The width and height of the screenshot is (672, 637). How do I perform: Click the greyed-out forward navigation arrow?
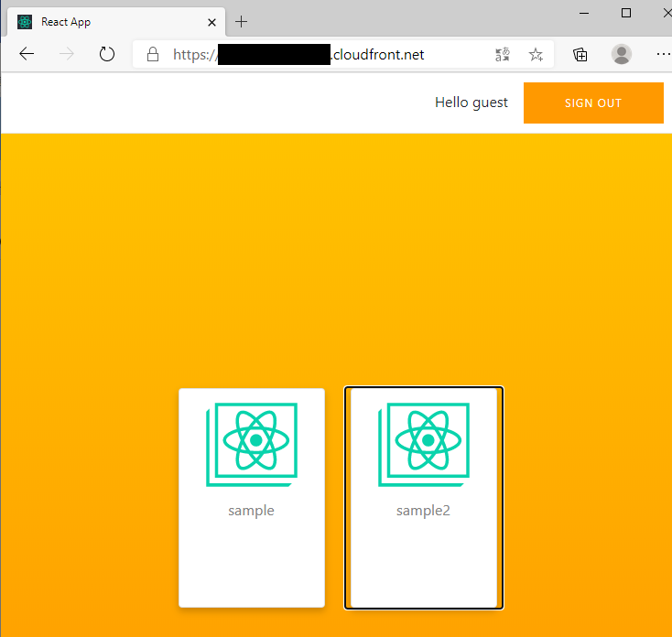click(x=67, y=54)
